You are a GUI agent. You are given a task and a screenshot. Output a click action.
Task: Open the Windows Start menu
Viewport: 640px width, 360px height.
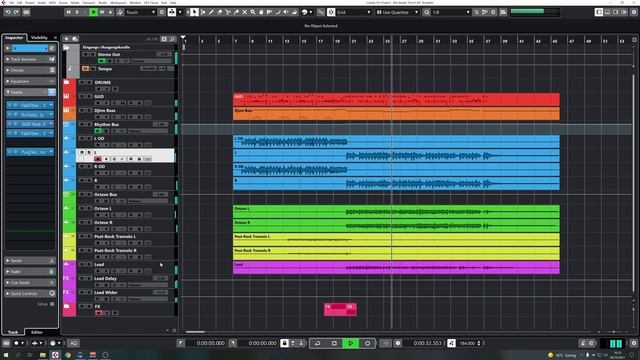click(x=5, y=355)
